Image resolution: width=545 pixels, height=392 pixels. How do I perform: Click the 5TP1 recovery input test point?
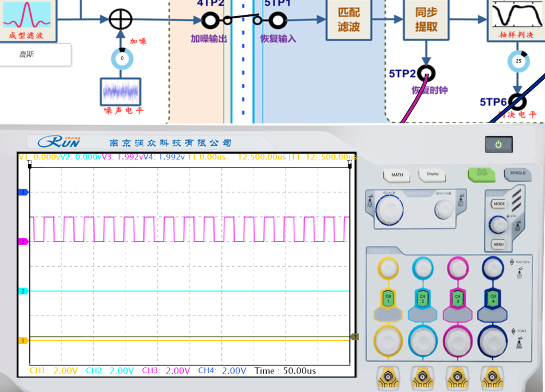pyautogui.click(x=278, y=21)
